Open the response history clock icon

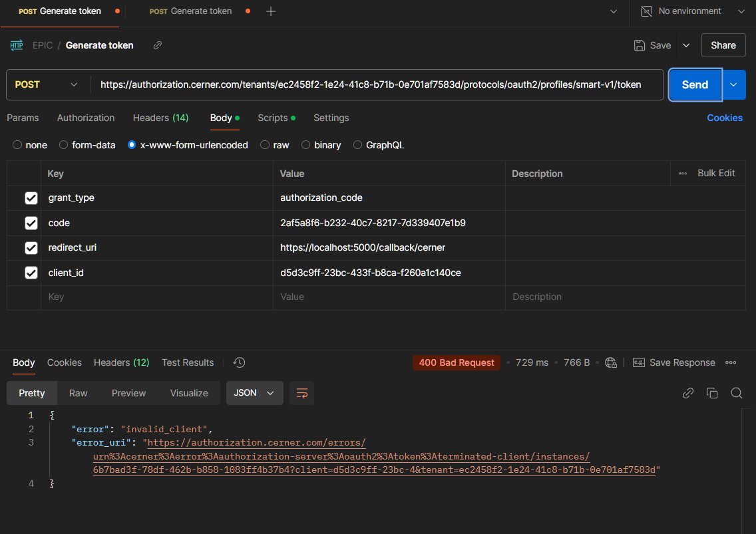(x=239, y=362)
